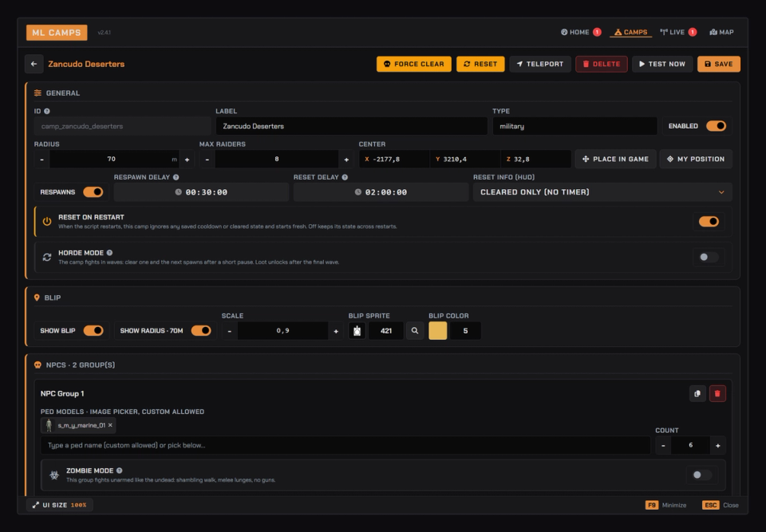
Task: Decrease the blip Scale value
Action: (230, 331)
